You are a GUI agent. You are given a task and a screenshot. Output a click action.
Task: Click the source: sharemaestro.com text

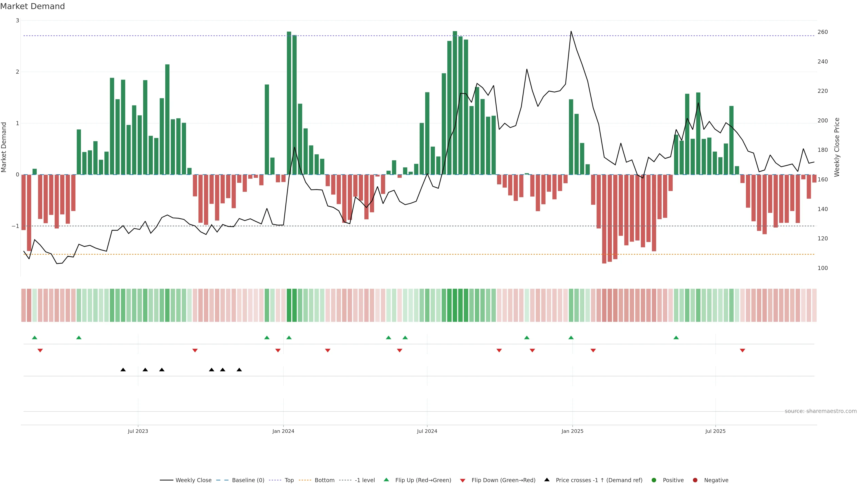(821, 411)
